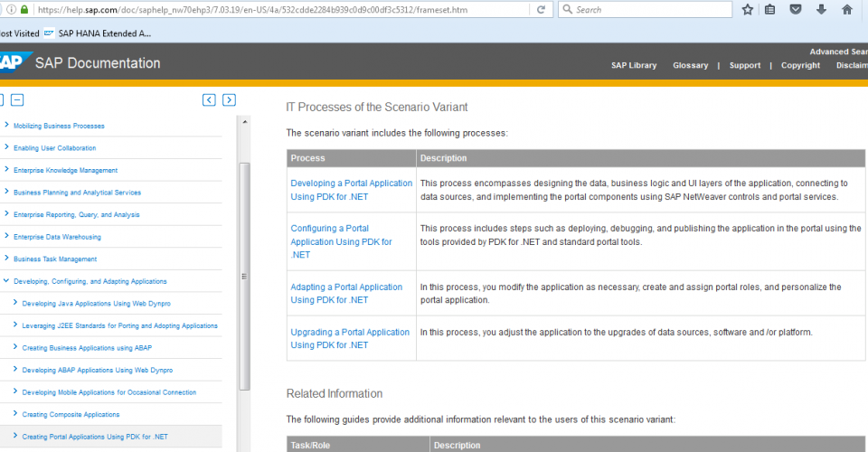
Task: Open the bookmarks list icon
Action: 770,9
